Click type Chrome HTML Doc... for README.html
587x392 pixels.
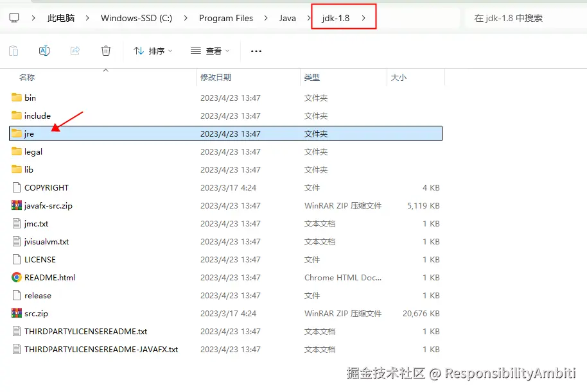click(343, 277)
